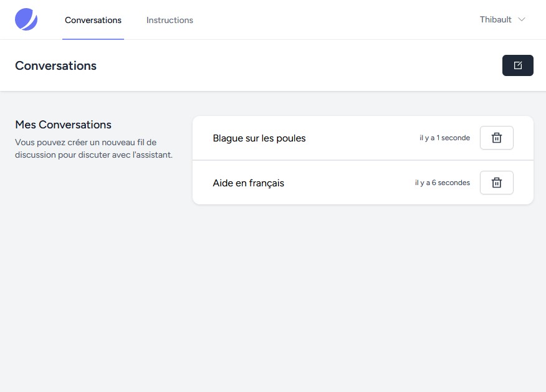The image size is (546, 392).
Task: Click the new discussion thread description text
Action: [93, 149]
